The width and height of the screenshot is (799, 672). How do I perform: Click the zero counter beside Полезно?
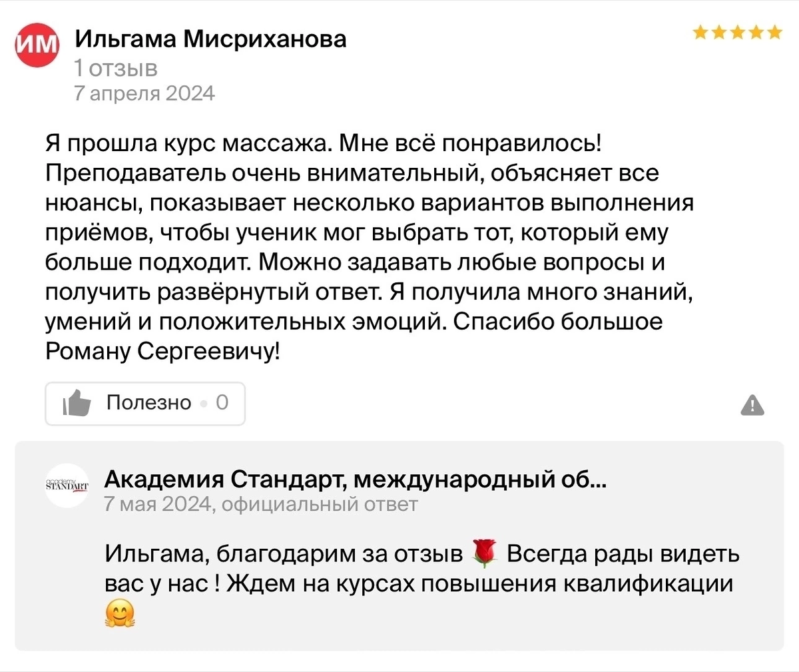coord(222,402)
